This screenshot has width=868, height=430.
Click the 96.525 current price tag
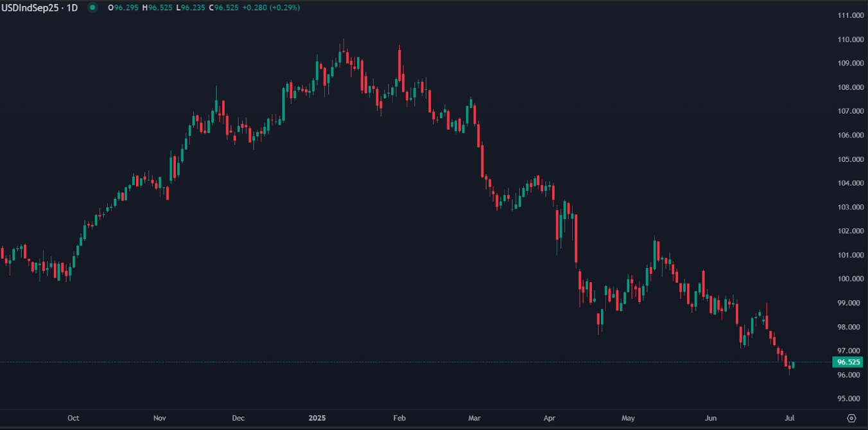847,362
